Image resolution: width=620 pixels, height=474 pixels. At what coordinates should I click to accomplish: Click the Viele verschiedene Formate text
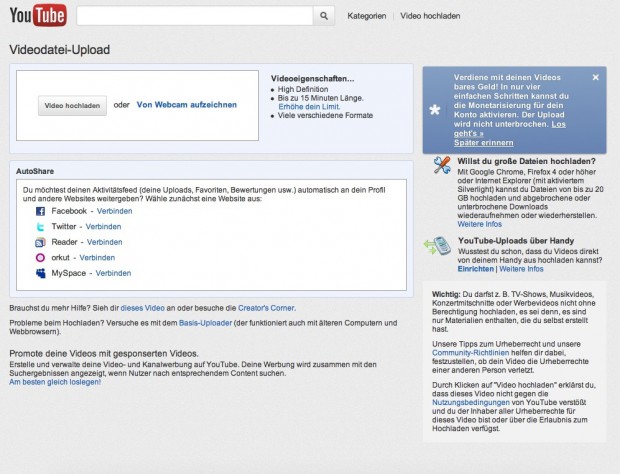click(325, 115)
